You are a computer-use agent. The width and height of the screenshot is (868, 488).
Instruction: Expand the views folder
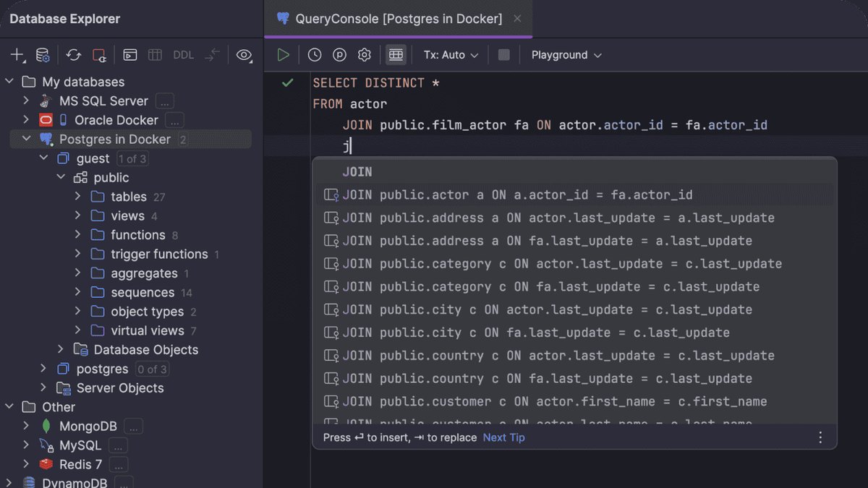[78, 216]
